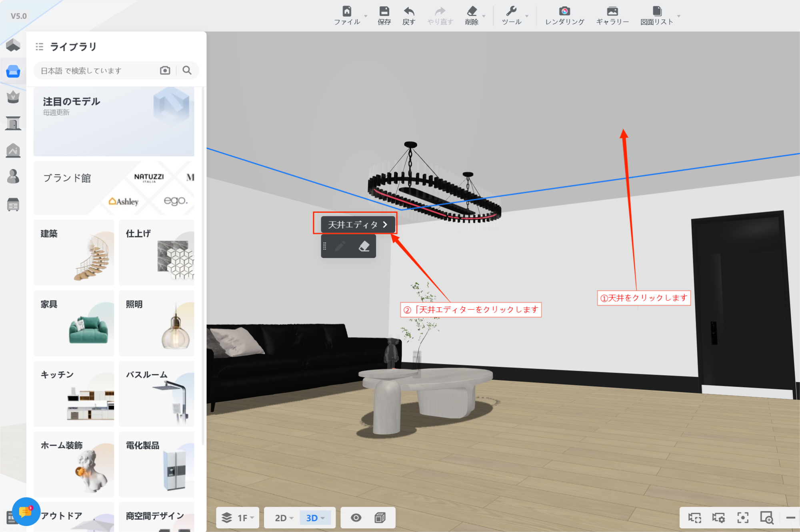800x532 pixels.
Task: Toggle the library list view icon
Action: point(39,47)
